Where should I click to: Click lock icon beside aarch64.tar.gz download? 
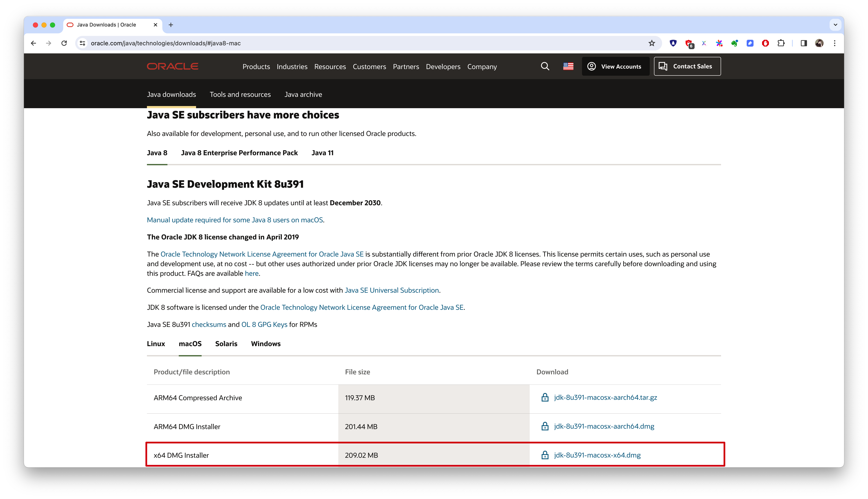tap(545, 397)
